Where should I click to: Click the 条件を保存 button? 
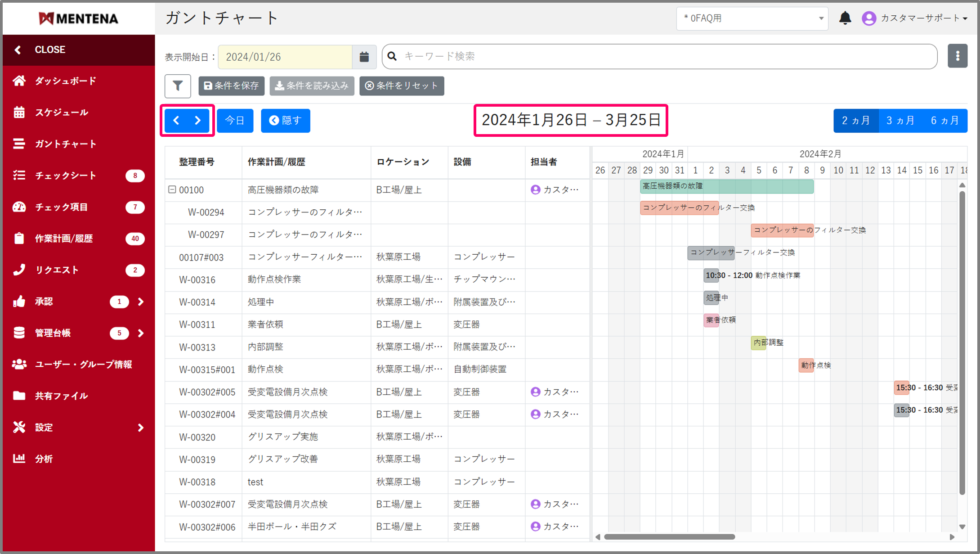pos(231,86)
